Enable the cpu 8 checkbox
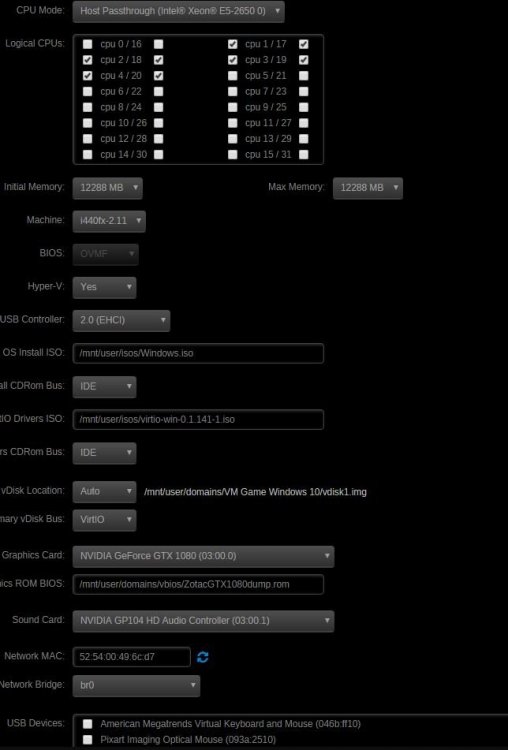The width and height of the screenshot is (508, 750). coord(87,107)
